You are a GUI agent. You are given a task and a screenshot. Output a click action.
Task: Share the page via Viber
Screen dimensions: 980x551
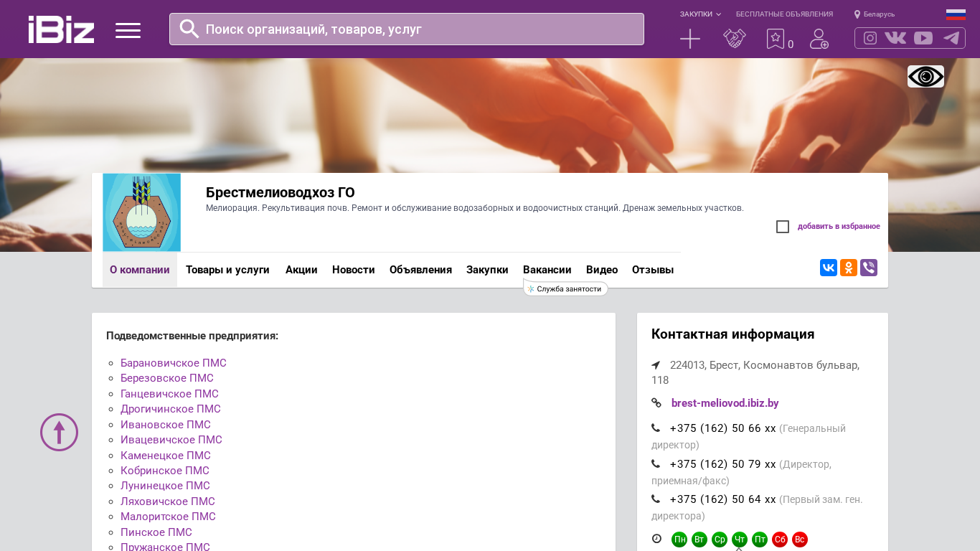coord(868,268)
